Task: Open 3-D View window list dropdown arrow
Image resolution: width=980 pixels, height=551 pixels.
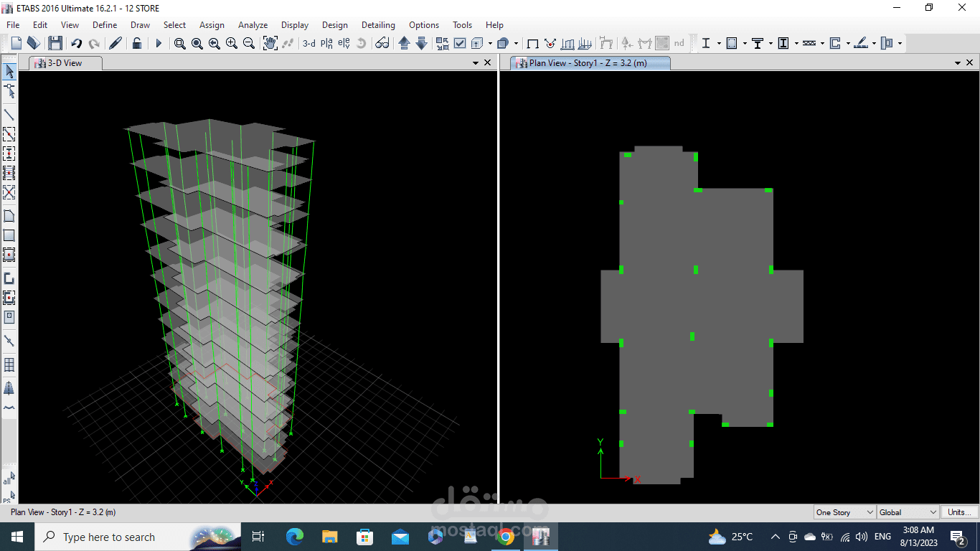Action: coord(476,63)
